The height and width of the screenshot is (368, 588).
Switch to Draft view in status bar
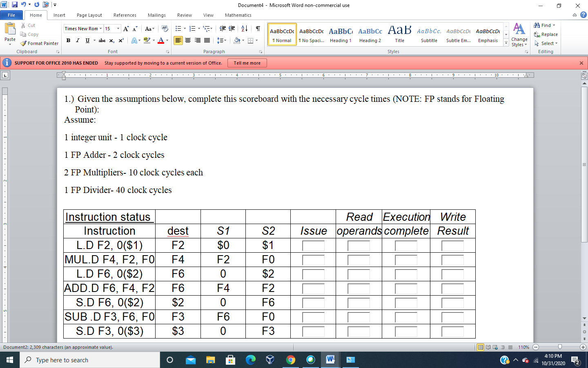click(x=510, y=347)
